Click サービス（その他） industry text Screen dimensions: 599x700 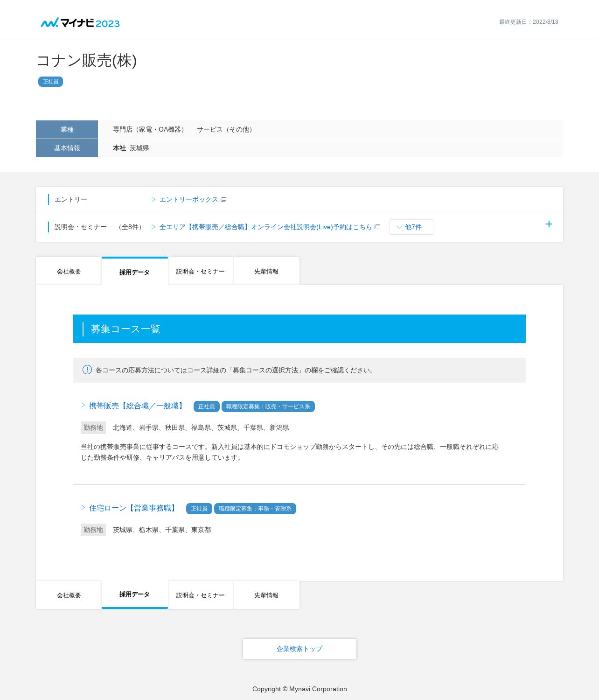click(226, 129)
